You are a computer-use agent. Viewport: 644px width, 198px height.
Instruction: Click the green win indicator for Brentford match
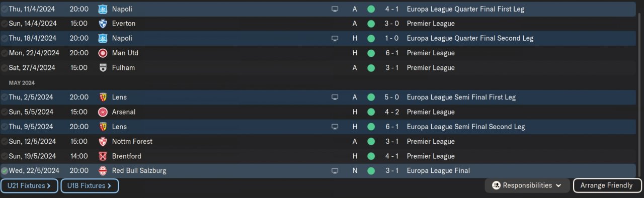pos(371,156)
